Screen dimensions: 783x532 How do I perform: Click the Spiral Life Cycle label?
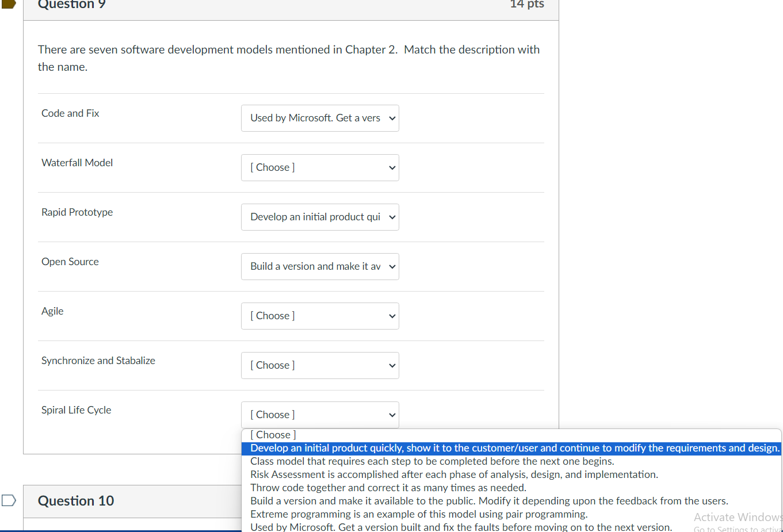pos(77,410)
